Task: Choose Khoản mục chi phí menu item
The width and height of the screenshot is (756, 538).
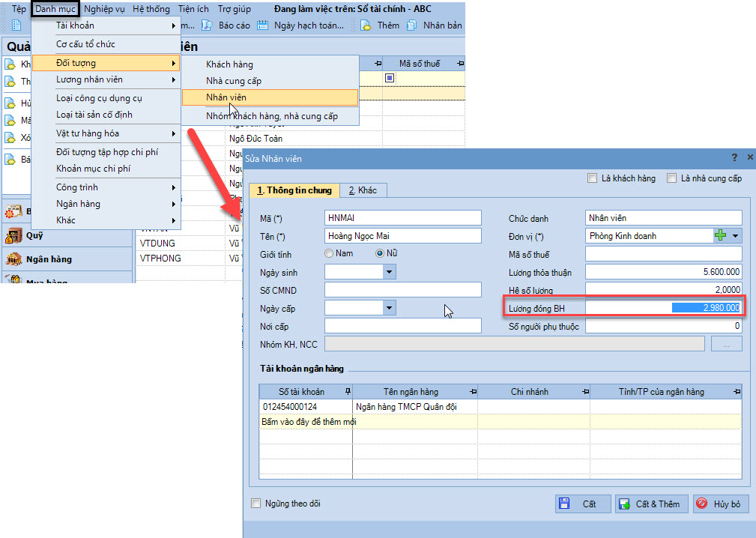Action: (106, 169)
